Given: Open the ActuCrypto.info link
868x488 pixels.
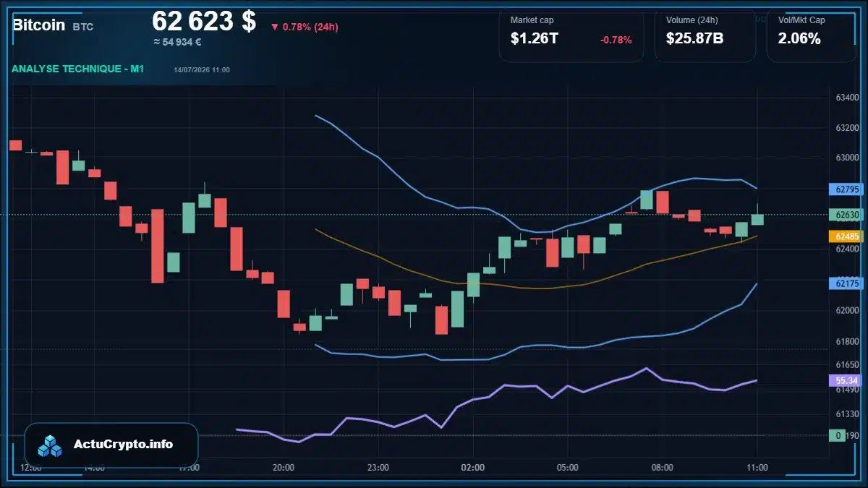Looking at the screenshot, I should tap(123, 445).
